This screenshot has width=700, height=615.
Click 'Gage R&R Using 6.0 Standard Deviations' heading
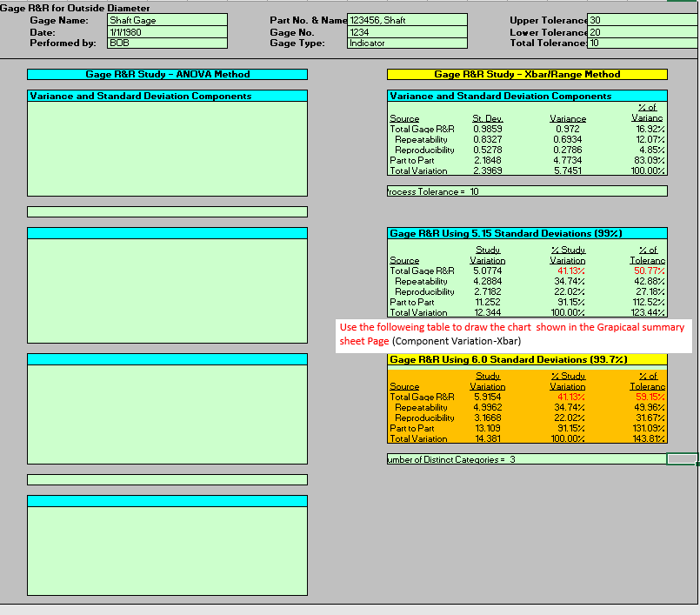(527, 359)
